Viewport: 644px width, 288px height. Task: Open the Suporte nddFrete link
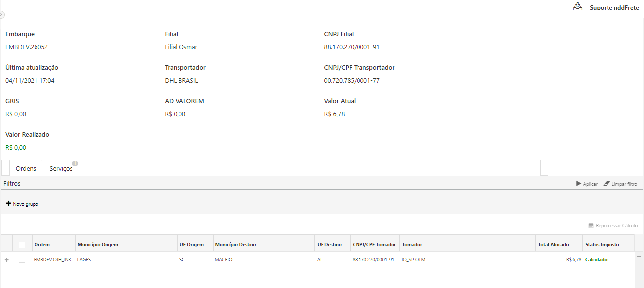(x=614, y=8)
